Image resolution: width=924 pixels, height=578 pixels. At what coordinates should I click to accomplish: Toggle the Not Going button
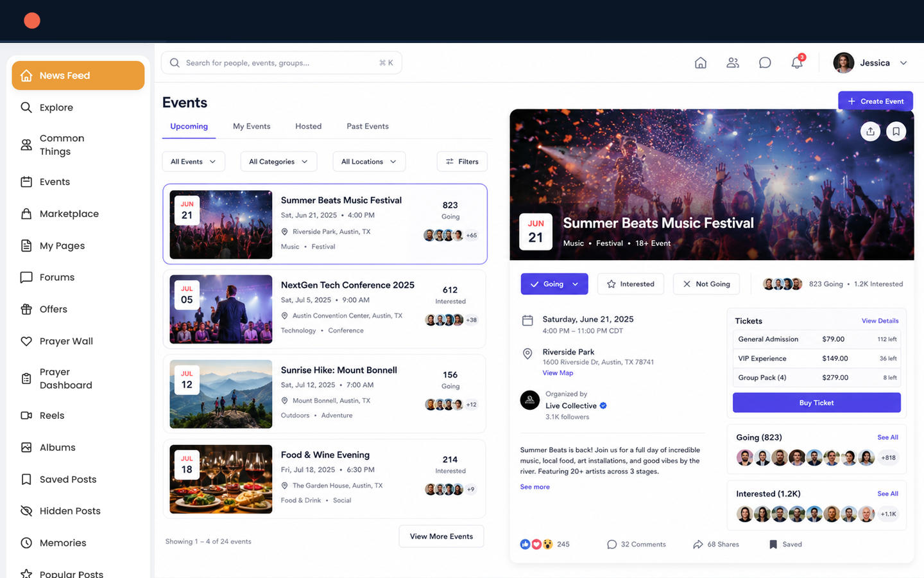click(x=706, y=284)
